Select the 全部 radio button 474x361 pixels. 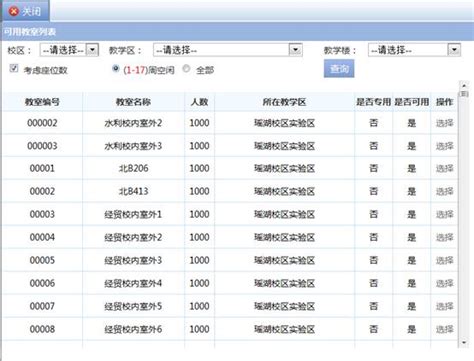pyautogui.click(x=186, y=69)
